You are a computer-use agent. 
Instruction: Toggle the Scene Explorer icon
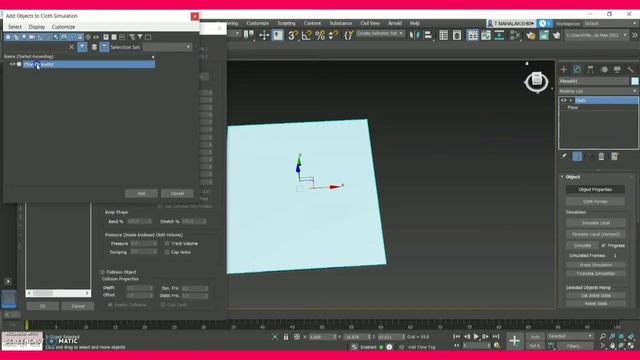443,36
